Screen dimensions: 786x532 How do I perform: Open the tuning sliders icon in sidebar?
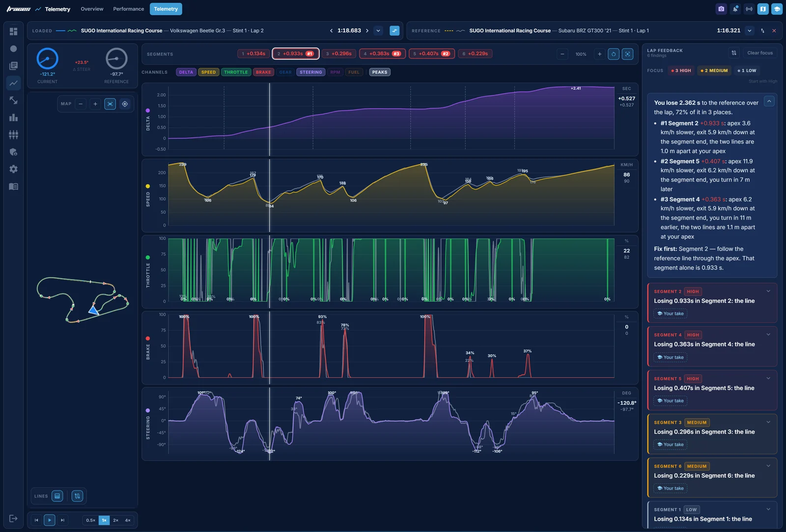point(13,135)
